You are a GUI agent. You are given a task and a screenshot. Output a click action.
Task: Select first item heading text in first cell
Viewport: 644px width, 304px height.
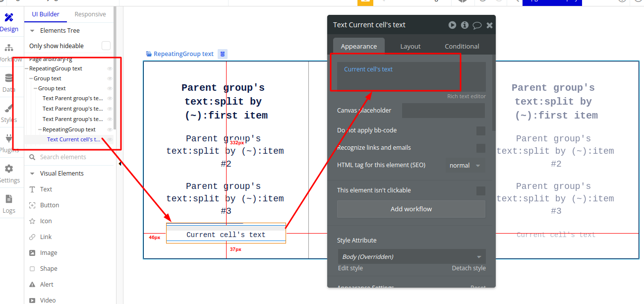click(x=226, y=102)
